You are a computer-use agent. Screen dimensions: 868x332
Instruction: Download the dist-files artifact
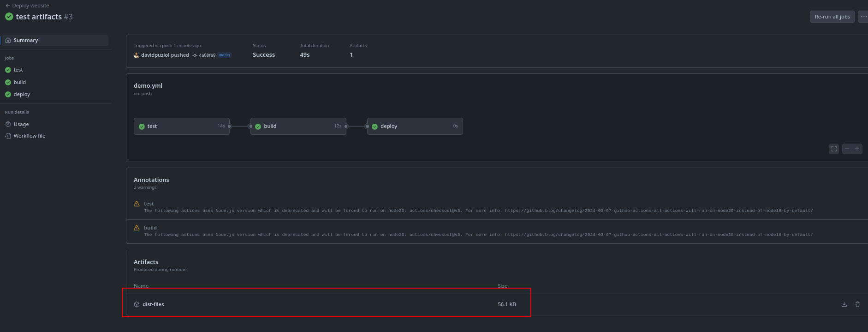844,304
